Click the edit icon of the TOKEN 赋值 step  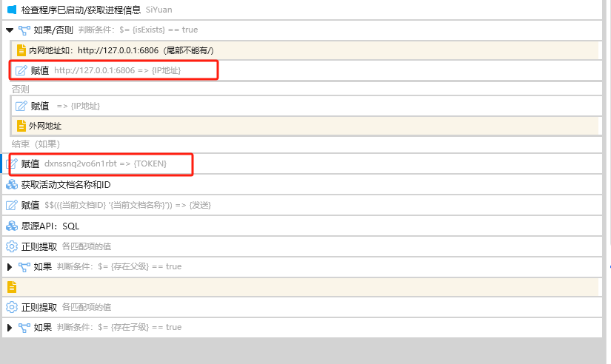(12, 164)
